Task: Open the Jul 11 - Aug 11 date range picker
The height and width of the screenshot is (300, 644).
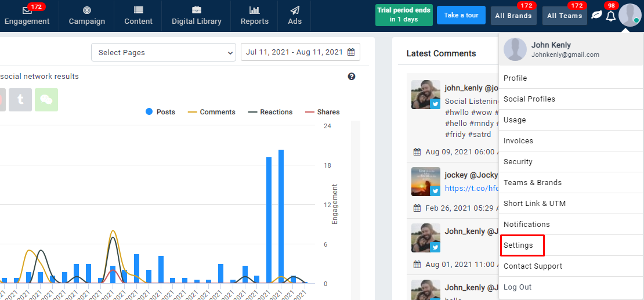Action: [300, 52]
